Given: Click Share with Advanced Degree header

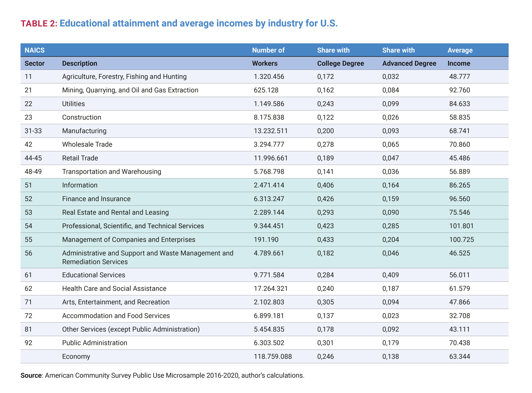Looking at the screenshot, I should point(398,50).
